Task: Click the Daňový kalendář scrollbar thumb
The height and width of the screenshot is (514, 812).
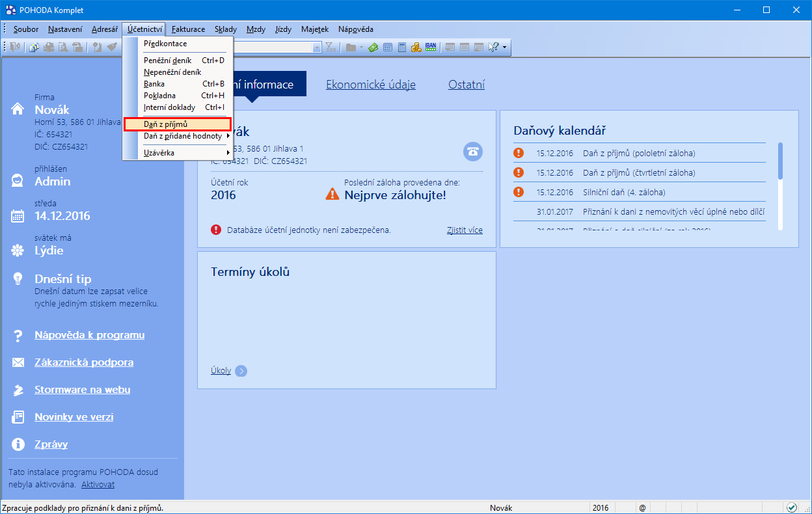Action: (780, 160)
